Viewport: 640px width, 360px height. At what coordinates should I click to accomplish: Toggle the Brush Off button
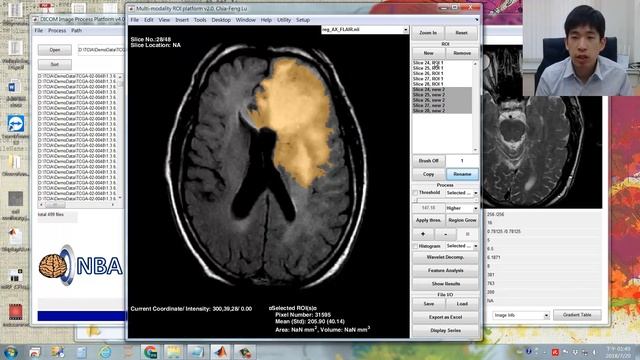click(428, 161)
